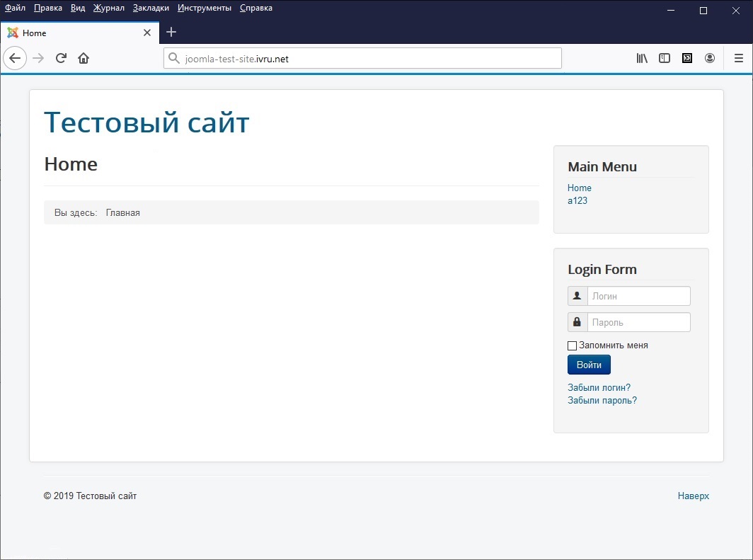The image size is (753, 560).
Task: Click the lock icon beside Пароль field
Action: (x=577, y=322)
